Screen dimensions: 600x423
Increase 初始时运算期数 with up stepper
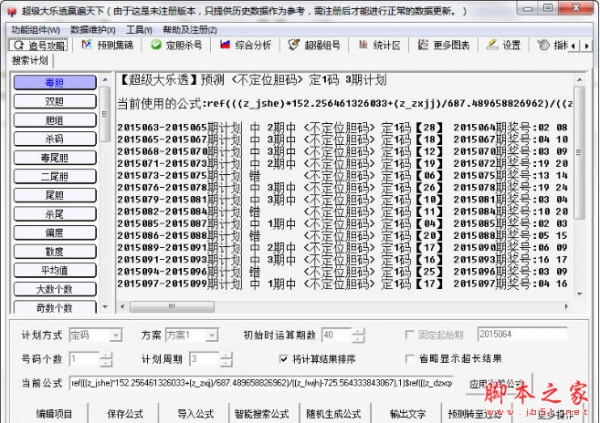coord(358,332)
